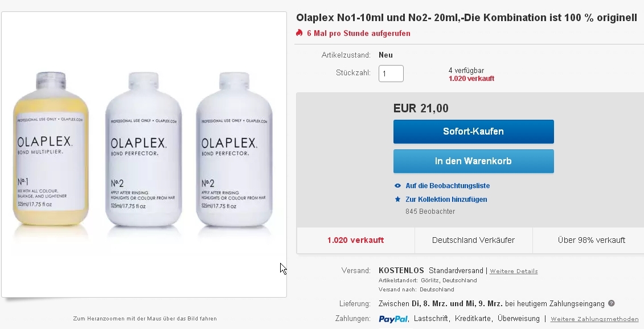Screen dimensions: 644x329
Task: Click the red 1.020 verkauft link under availability
Action: [471, 79]
